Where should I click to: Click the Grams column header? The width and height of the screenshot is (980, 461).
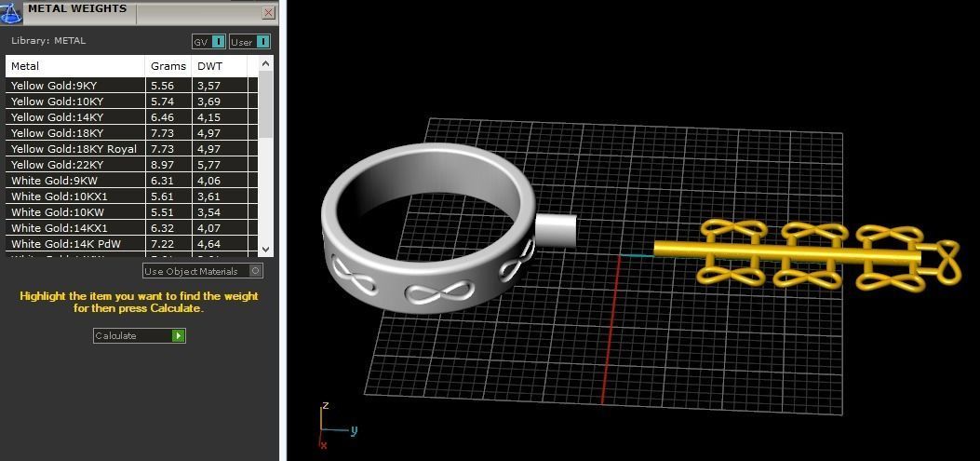pyautogui.click(x=168, y=66)
